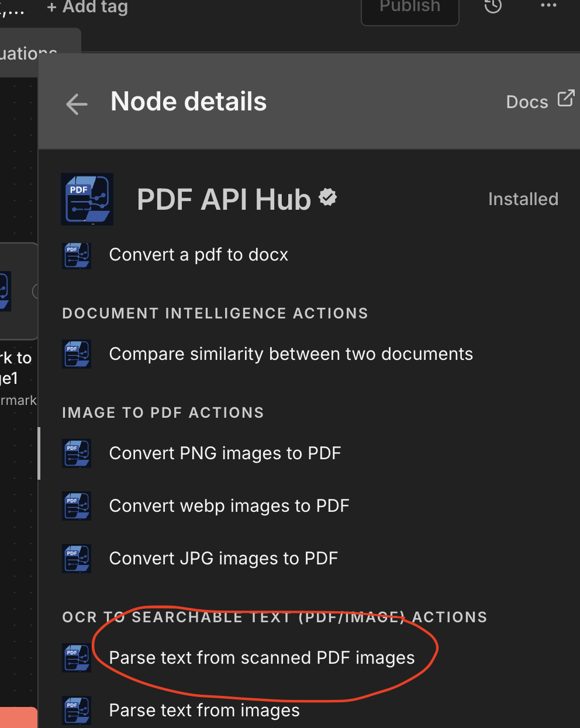This screenshot has width=580, height=728.
Task: Click the external-link icon next to Docs
Action: point(565,98)
